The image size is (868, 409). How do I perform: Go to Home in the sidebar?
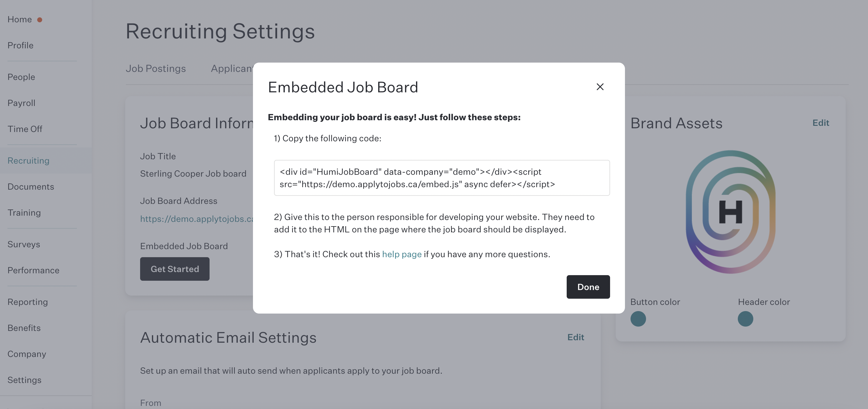(20, 20)
